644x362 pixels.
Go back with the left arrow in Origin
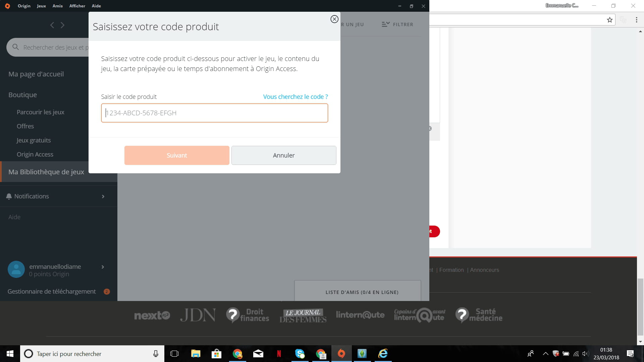tap(52, 25)
